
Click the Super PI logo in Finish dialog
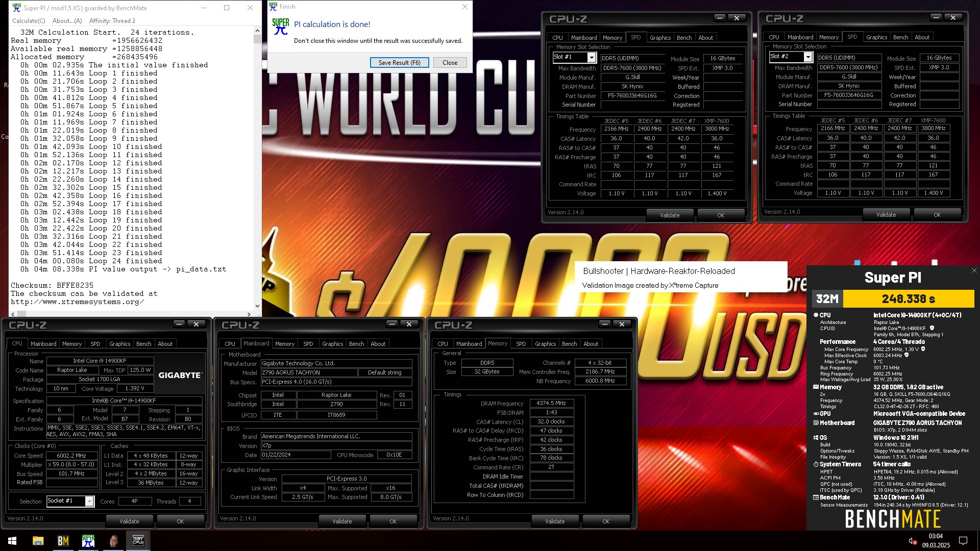(x=281, y=27)
